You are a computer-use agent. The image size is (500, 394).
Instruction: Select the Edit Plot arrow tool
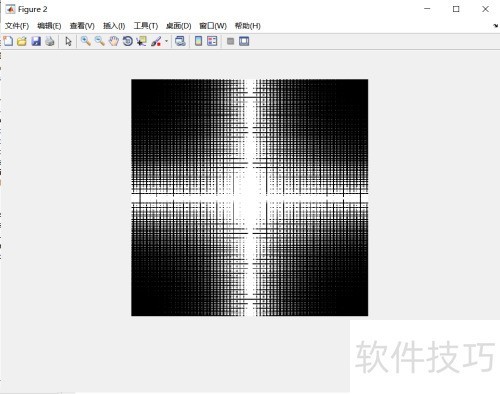(68, 41)
